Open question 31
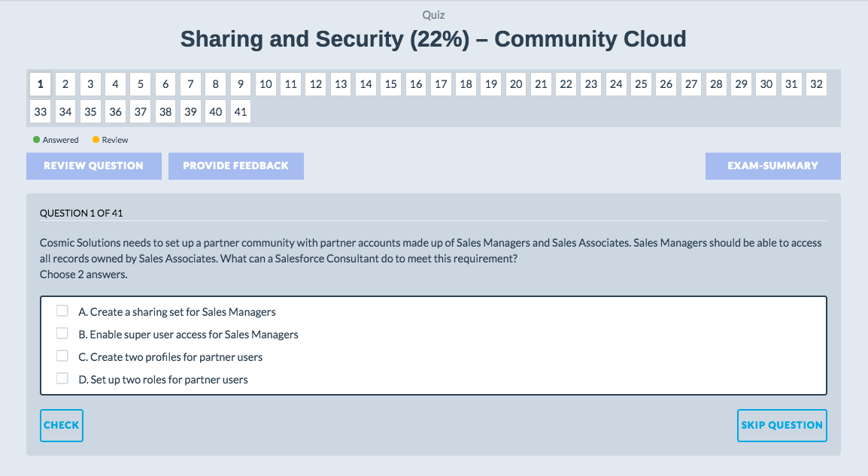 coord(791,84)
